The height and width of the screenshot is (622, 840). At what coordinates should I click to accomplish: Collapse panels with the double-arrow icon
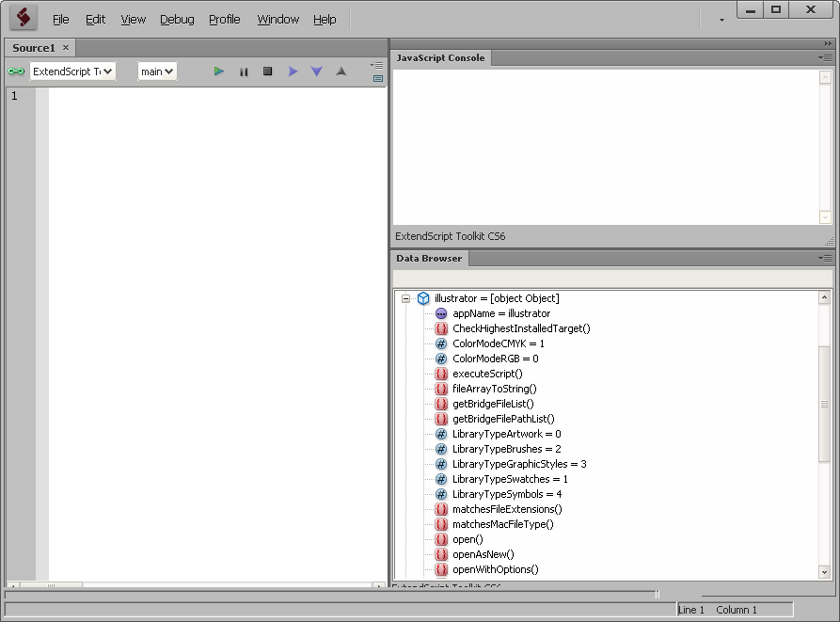(828, 43)
